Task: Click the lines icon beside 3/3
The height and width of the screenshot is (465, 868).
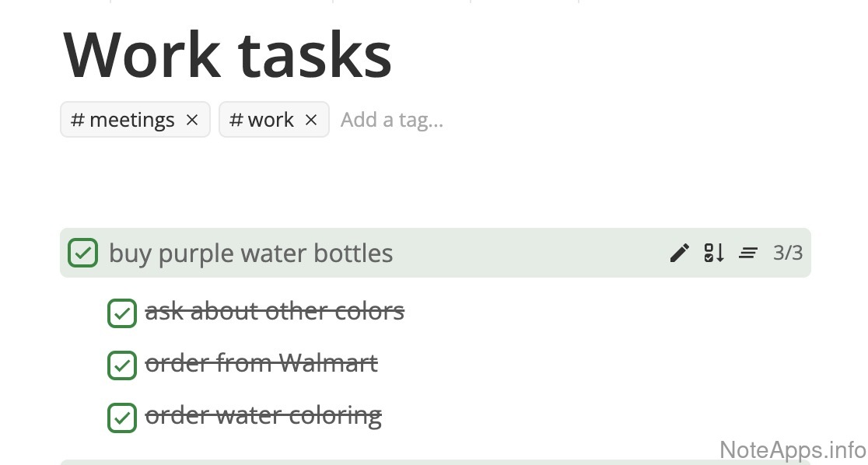Action: point(747,253)
